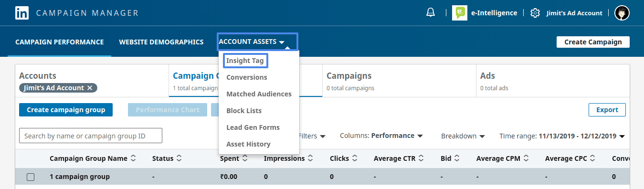Click Jimit's Ad Account name in header
The width and height of the screenshot is (644, 189).
[574, 13]
